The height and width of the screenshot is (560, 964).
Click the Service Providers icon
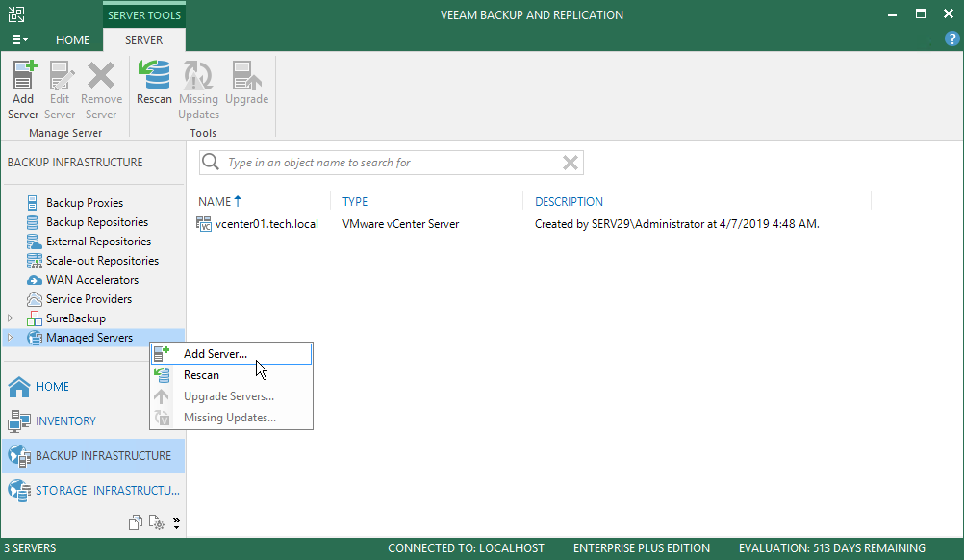(x=35, y=299)
